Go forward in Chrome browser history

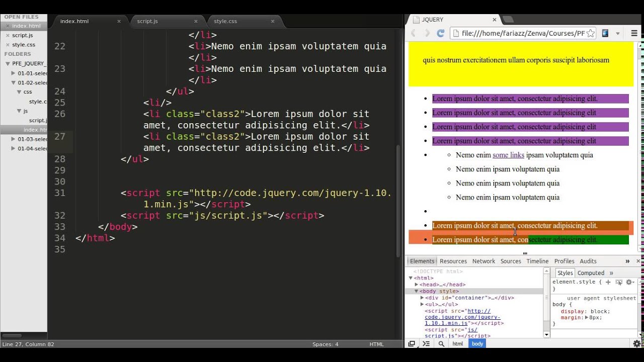[427, 33]
